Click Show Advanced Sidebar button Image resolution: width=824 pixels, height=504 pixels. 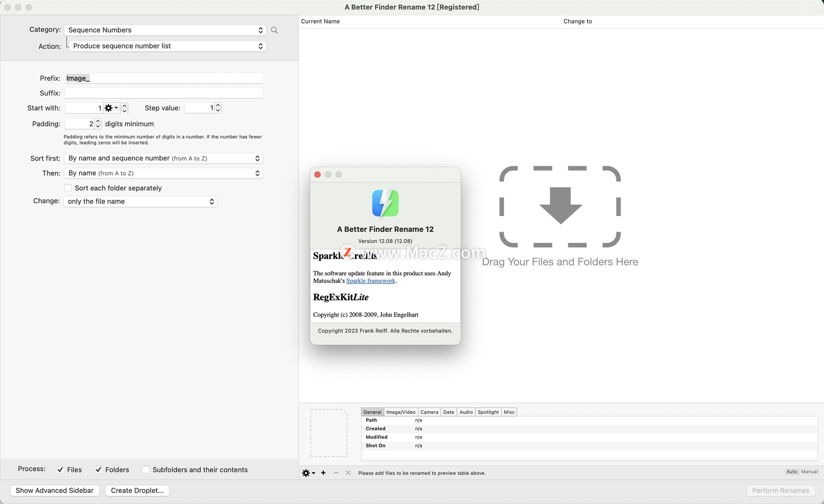click(x=55, y=491)
